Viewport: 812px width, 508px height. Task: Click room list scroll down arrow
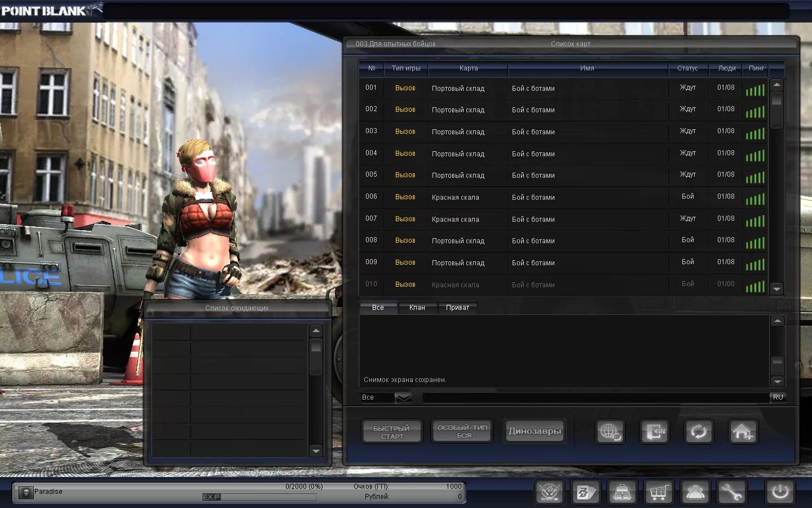point(776,288)
